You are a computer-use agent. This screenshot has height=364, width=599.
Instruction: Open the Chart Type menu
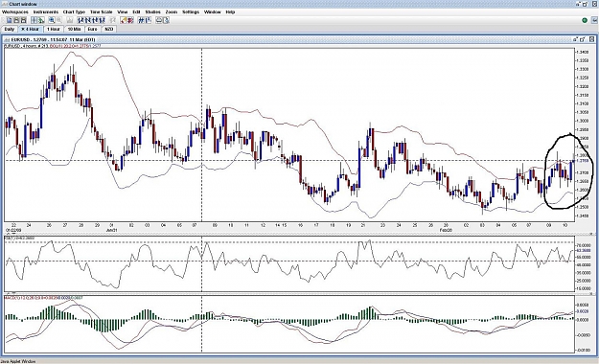(x=74, y=11)
